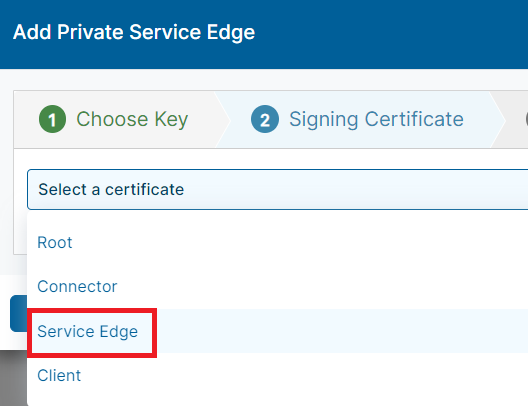
Task: Pick Client from the certificate list
Action: pyautogui.click(x=277, y=375)
